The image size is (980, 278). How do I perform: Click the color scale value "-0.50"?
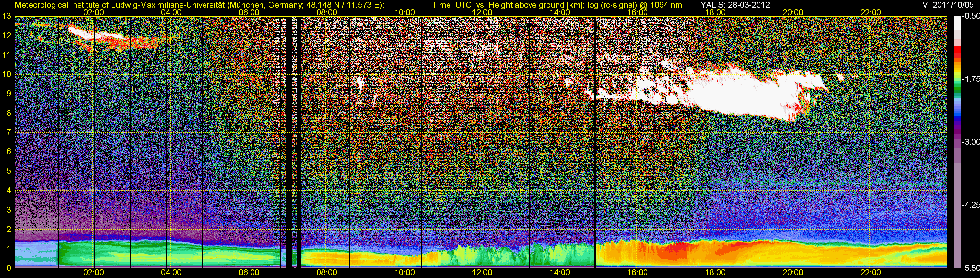(971, 16)
